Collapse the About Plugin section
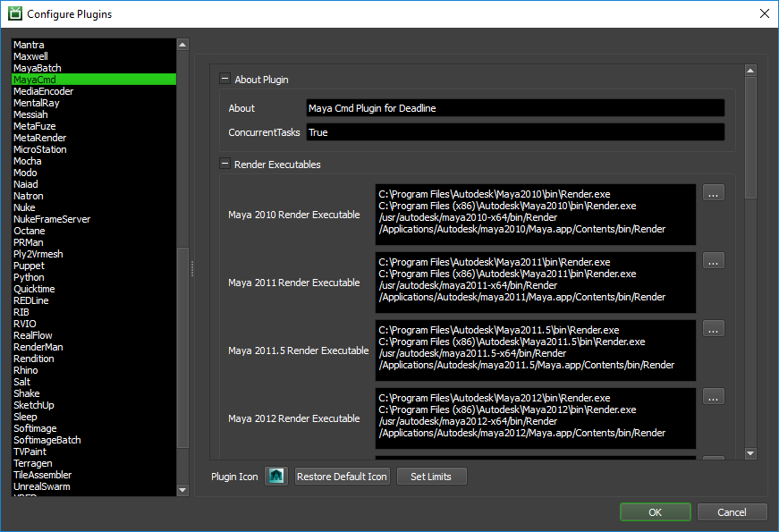 [x=224, y=80]
